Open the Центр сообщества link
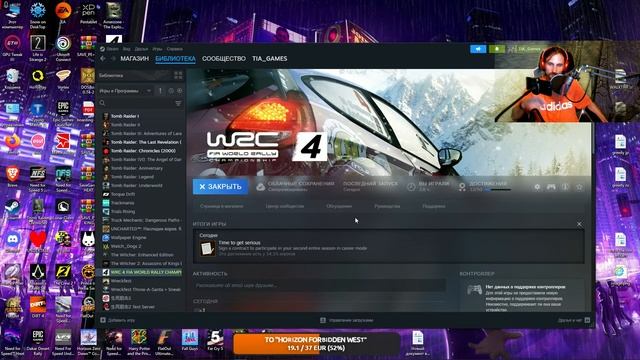The width and height of the screenshot is (640, 360). pos(284,206)
